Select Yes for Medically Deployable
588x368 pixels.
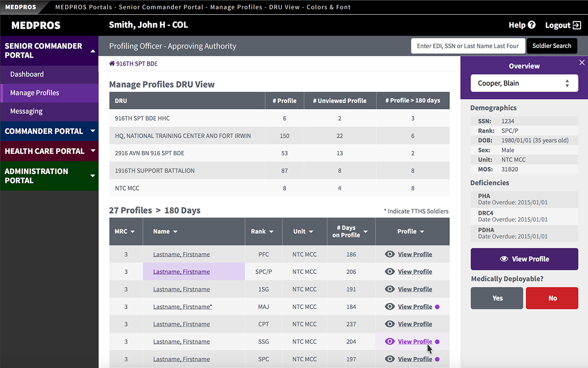(496, 297)
